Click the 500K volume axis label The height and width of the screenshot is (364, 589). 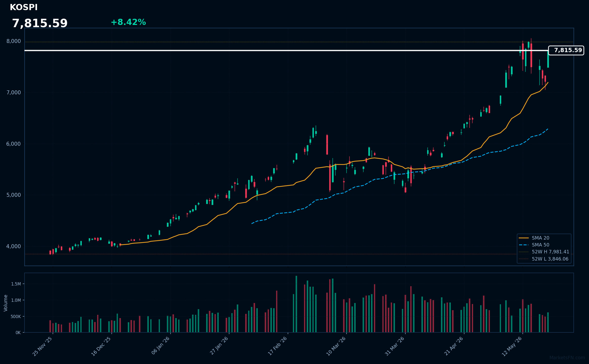tap(16, 317)
